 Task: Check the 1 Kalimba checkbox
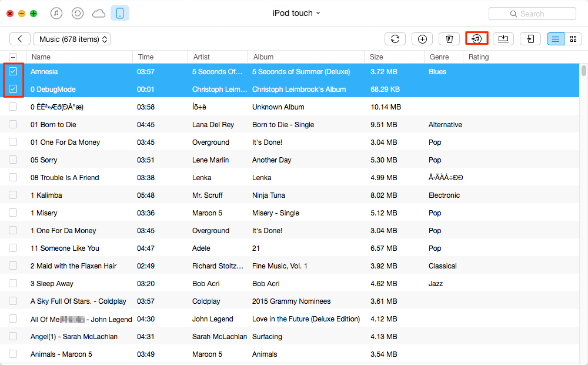pyautogui.click(x=13, y=195)
